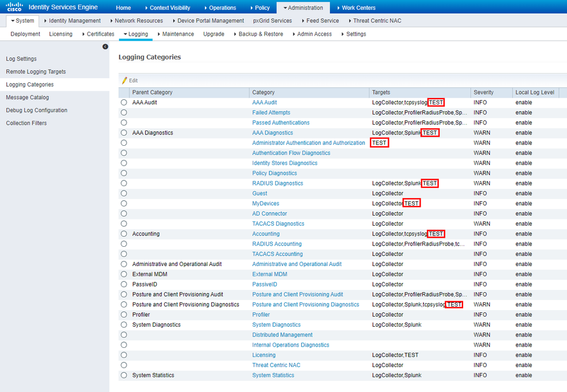The width and height of the screenshot is (567, 392).
Task: Open Administrator Authentication and Authorization link
Action: tap(309, 143)
